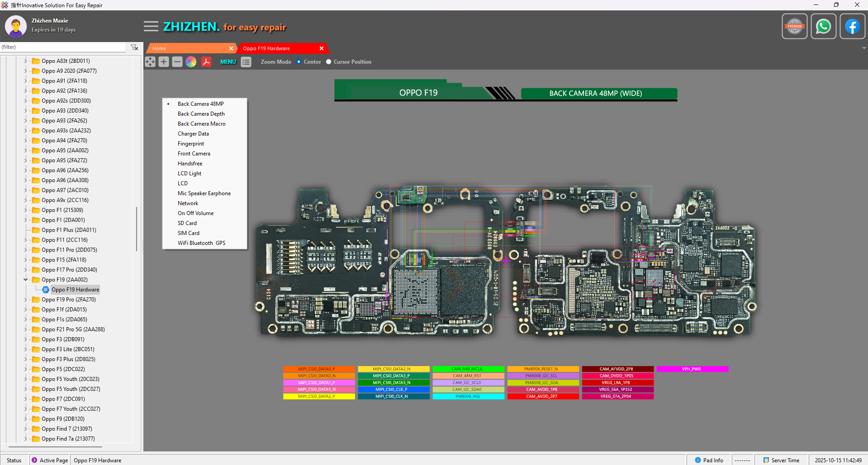The height and width of the screenshot is (465, 868).
Task: Click the Pad Info status button
Action: click(709, 460)
